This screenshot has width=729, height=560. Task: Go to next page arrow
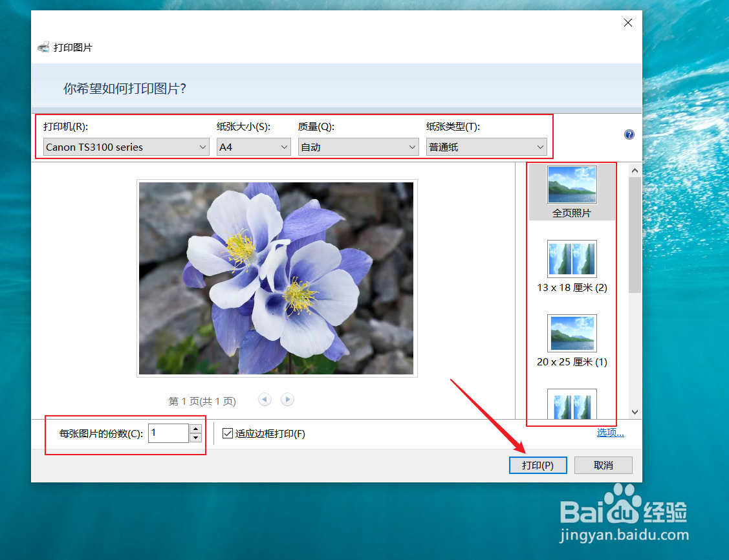coord(288,400)
